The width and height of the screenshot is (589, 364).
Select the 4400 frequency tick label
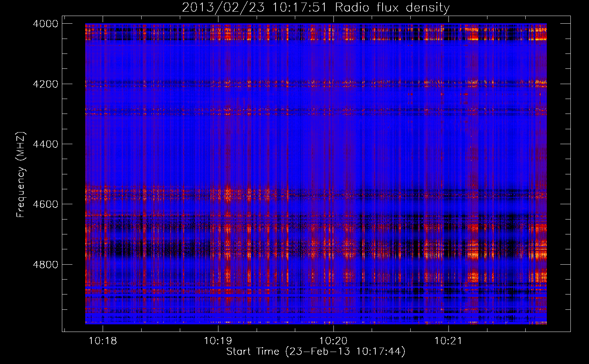click(46, 144)
